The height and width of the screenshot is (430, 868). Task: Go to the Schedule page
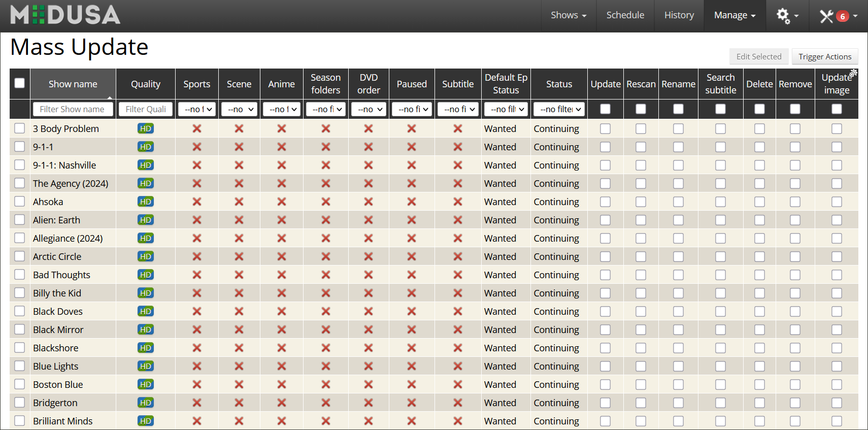[625, 15]
